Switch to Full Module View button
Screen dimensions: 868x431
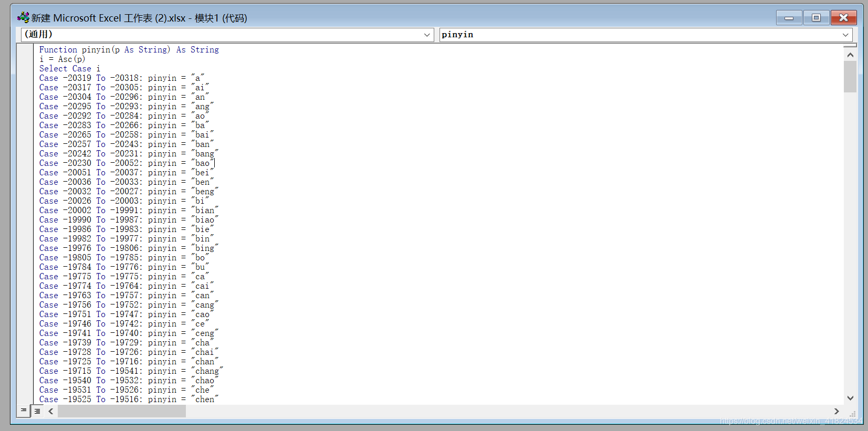[37, 411]
